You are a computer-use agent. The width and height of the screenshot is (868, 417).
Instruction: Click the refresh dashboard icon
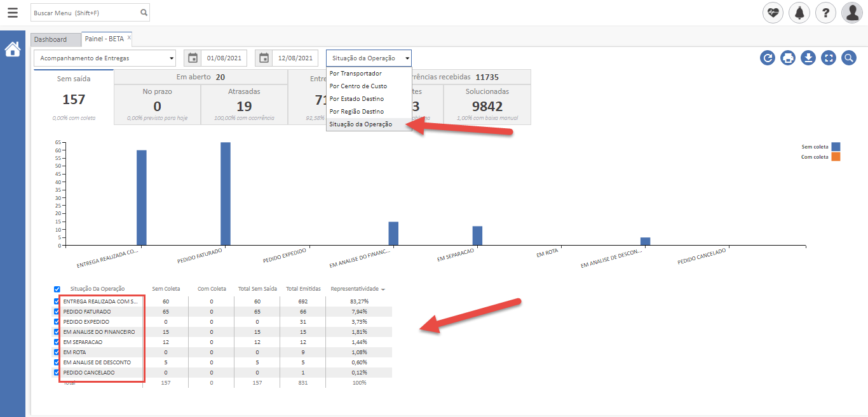(768, 58)
